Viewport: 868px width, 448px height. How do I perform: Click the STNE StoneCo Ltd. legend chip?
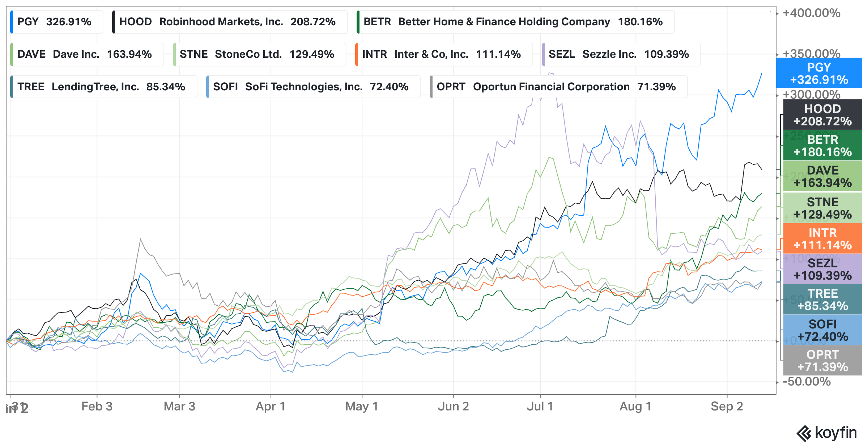pos(259,55)
